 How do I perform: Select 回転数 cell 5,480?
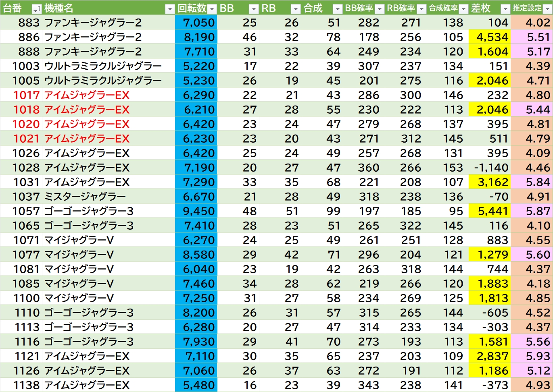(x=196, y=385)
